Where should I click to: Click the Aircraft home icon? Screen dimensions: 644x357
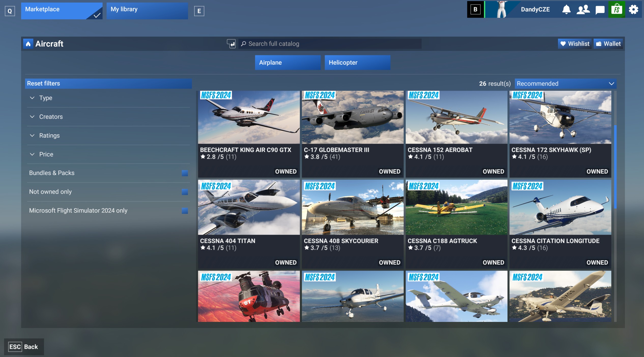click(x=28, y=44)
